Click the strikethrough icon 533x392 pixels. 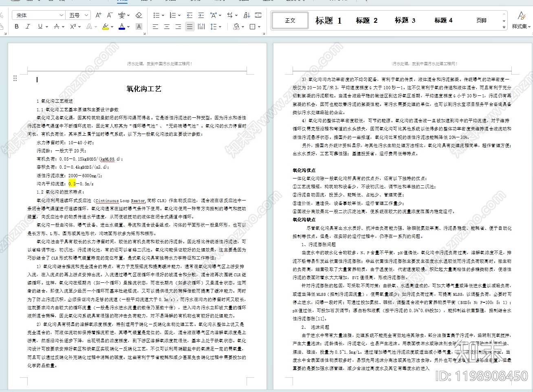(x=57, y=26)
